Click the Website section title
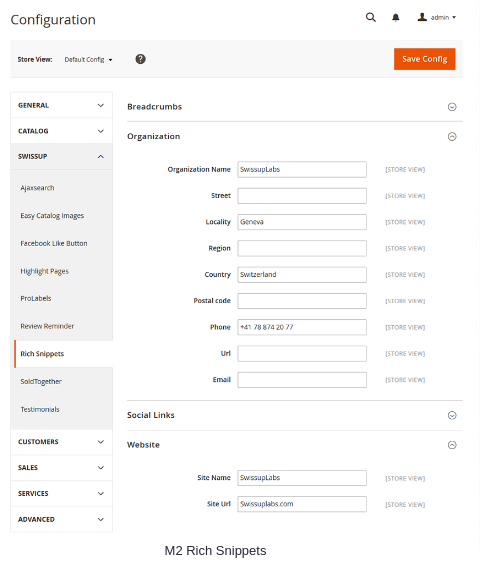The image size is (480, 563). pyautogui.click(x=143, y=445)
